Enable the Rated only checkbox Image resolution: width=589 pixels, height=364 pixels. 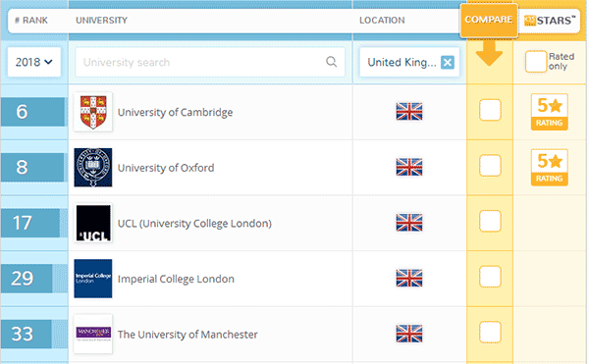(x=536, y=62)
